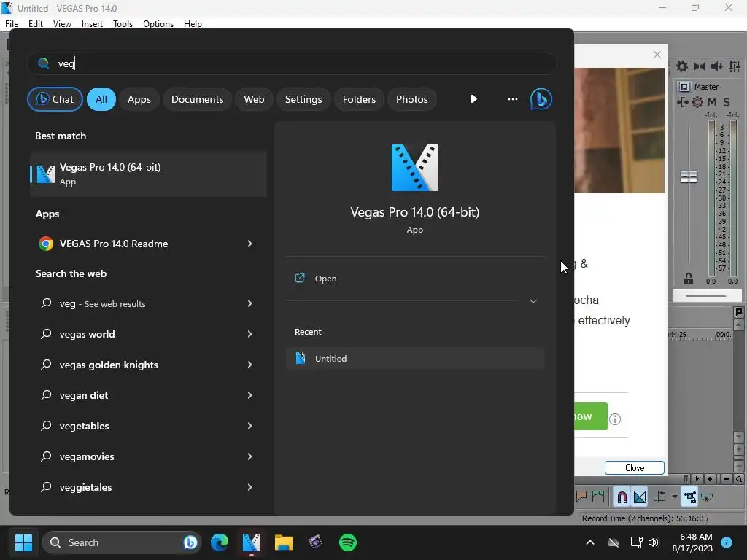Click the timeline zoom-out minus button
This screenshot has width=747, height=560.
(x=727, y=479)
